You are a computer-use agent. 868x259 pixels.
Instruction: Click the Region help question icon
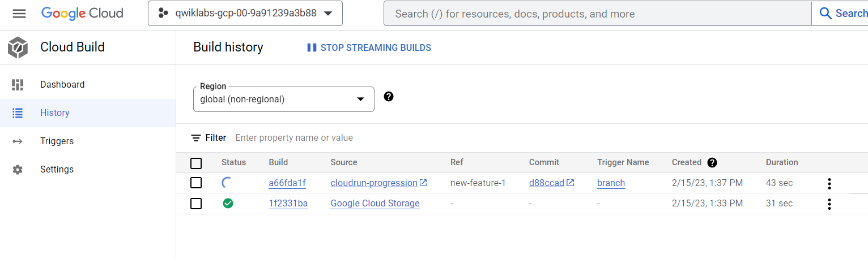pyautogui.click(x=388, y=96)
